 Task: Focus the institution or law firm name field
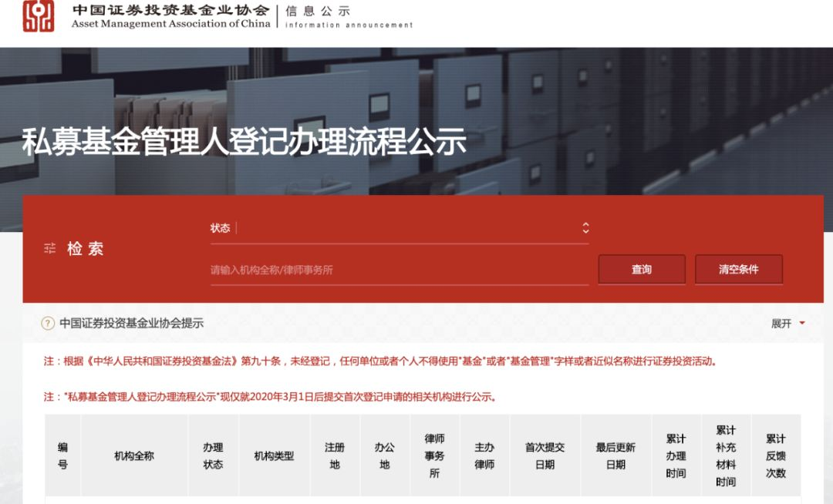coord(399,270)
